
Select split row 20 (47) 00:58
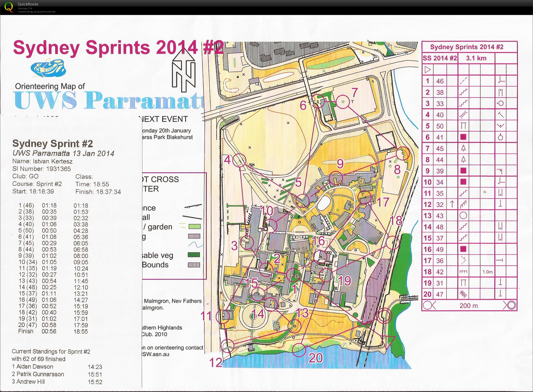[54, 325]
